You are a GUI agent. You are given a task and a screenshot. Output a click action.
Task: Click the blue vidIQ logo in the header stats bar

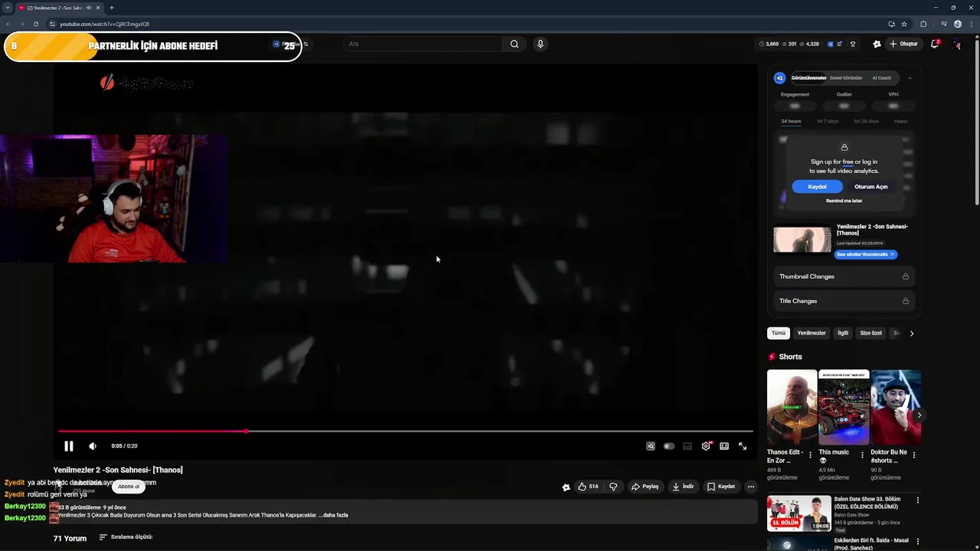coord(830,44)
